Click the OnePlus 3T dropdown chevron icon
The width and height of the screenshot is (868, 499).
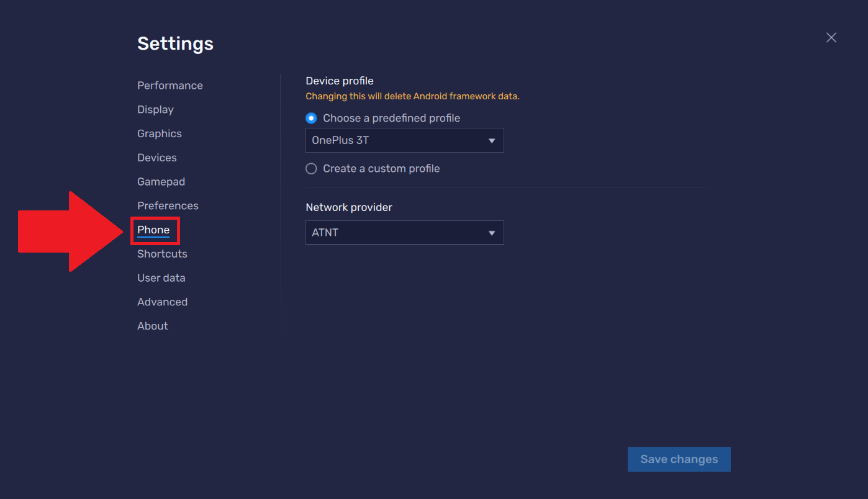492,140
